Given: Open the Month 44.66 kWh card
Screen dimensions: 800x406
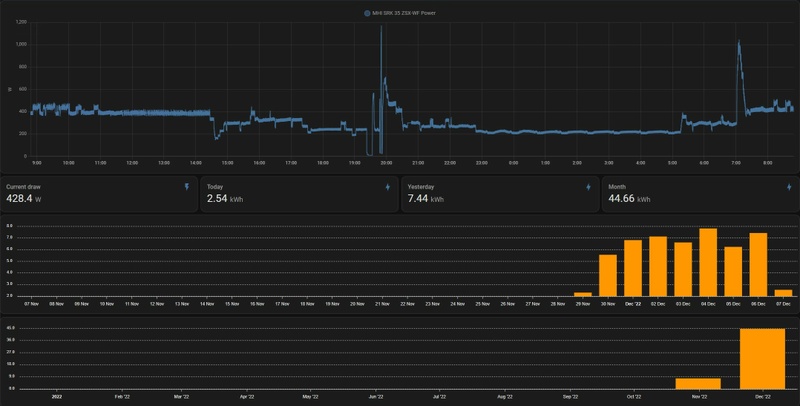Looking at the screenshot, I should click(701, 194).
